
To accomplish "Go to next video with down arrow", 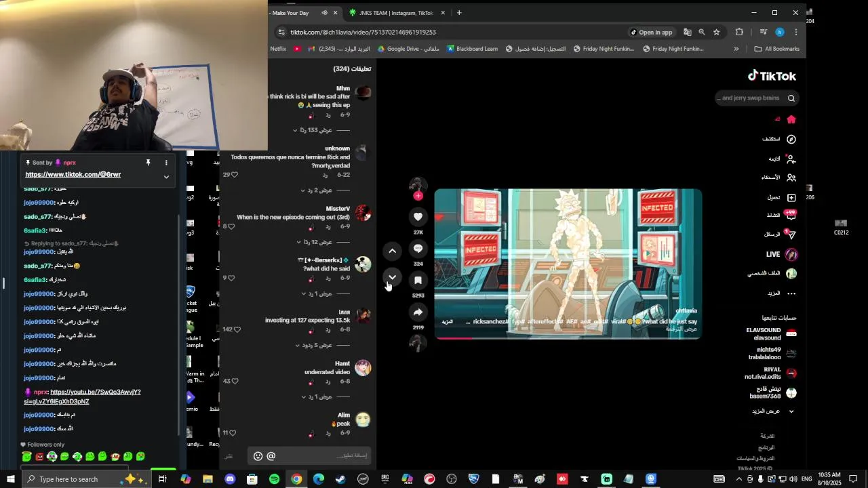I will 392,277.
